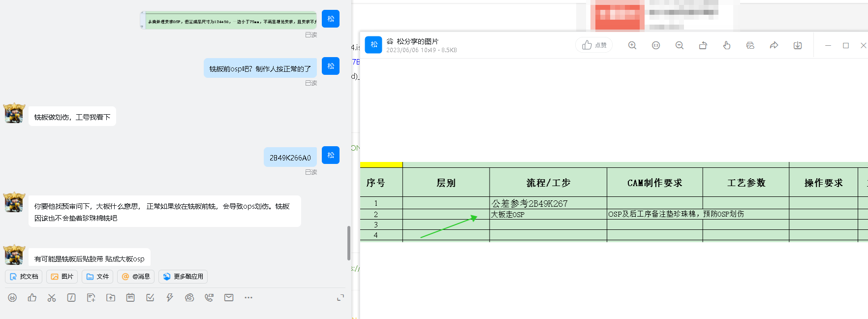Click the lightning bolt quick action icon
Screen dimensions: 868x319
click(170, 297)
